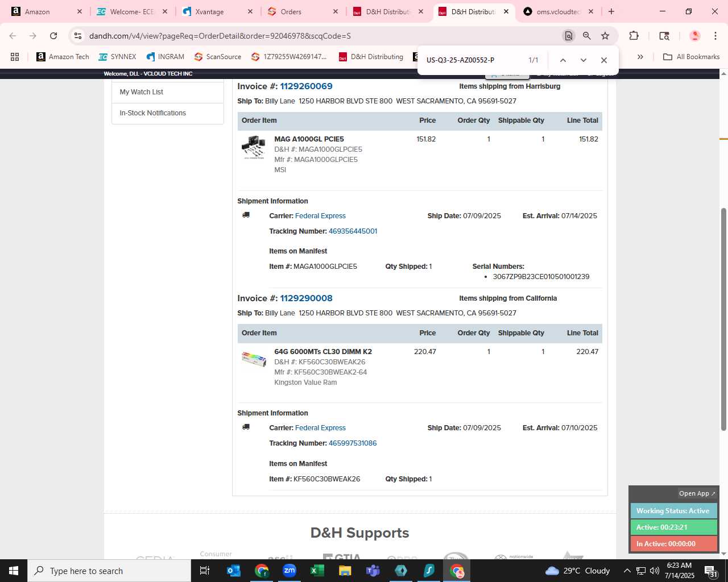Open Task View on taskbar

205,571
